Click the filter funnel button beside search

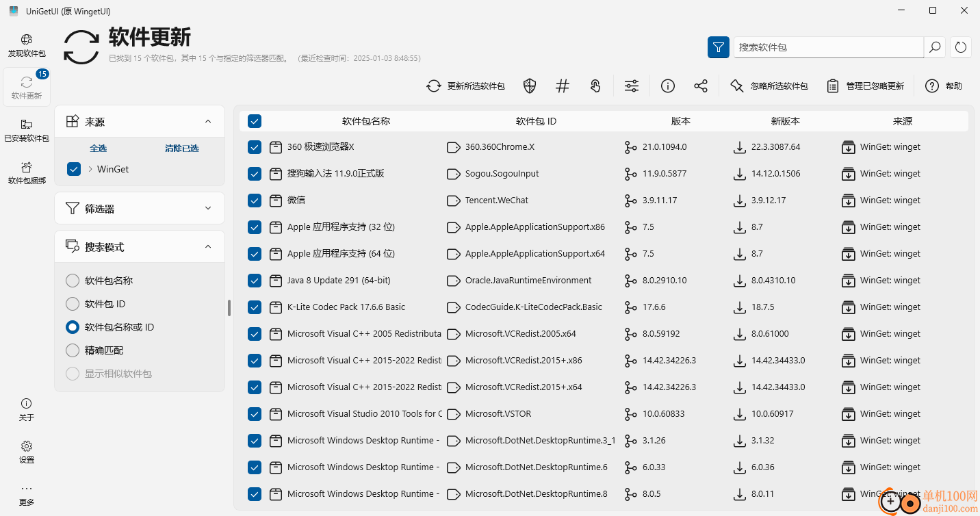click(718, 47)
